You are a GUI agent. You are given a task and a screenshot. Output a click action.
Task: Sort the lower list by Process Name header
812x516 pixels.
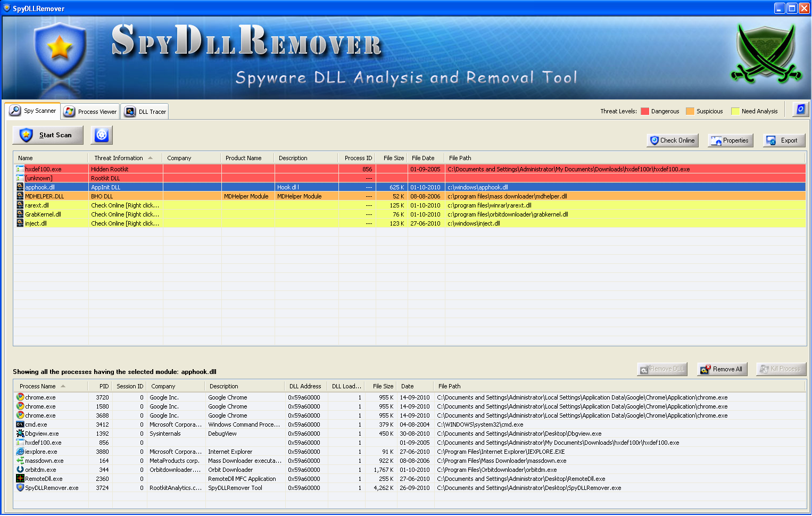coord(38,386)
